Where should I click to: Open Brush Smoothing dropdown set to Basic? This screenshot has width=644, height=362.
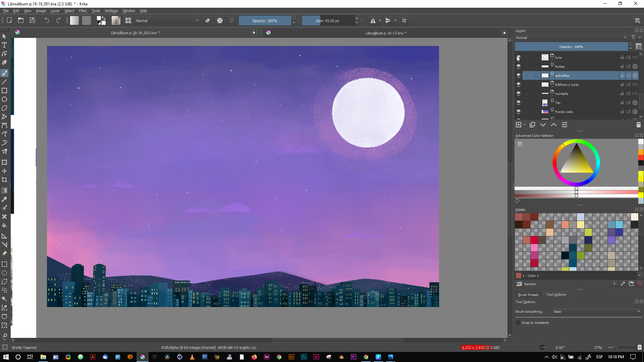pos(597,311)
